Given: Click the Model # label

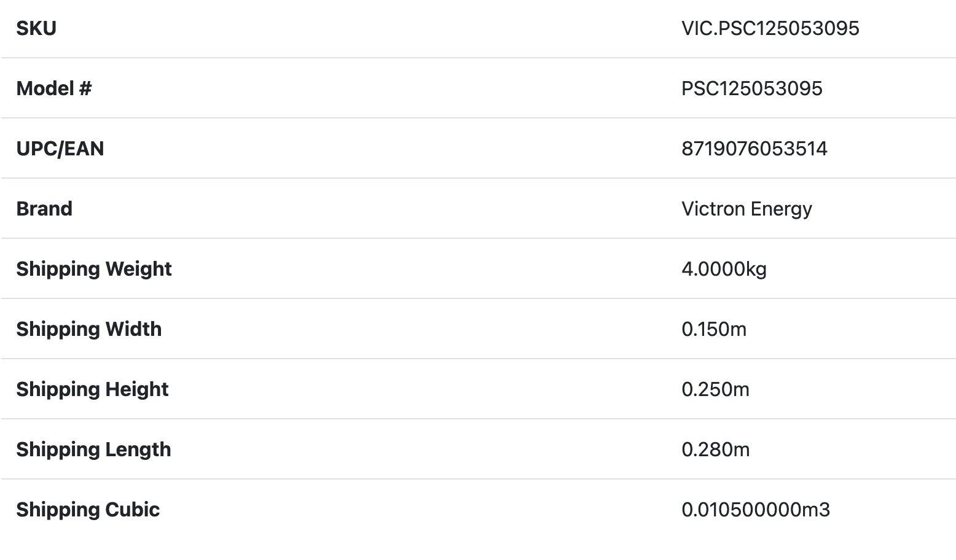Looking at the screenshot, I should (x=54, y=88).
